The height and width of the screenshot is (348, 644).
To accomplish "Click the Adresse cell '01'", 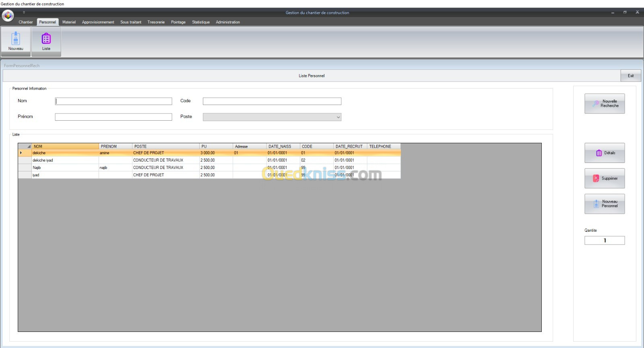I will [x=250, y=153].
